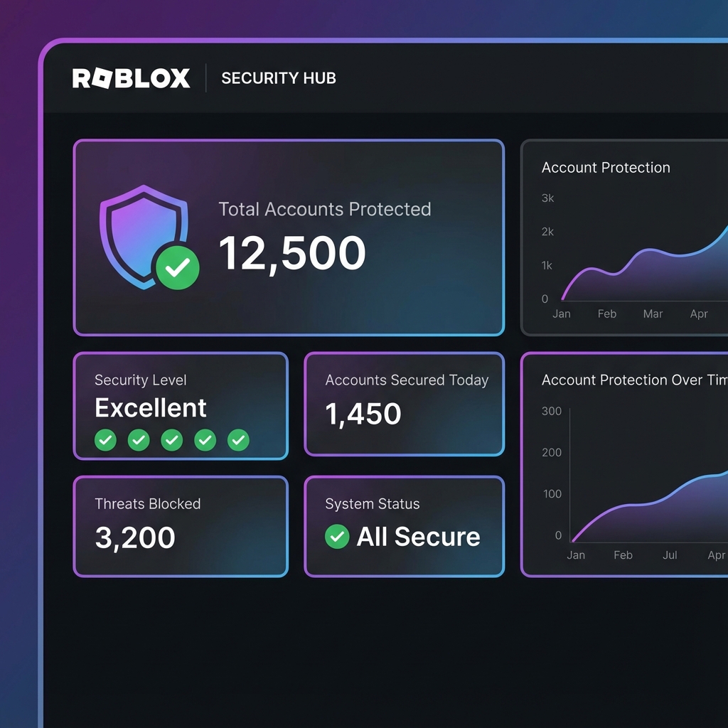
Task: Expand the Total Accounts Protected card
Action: 288,237
